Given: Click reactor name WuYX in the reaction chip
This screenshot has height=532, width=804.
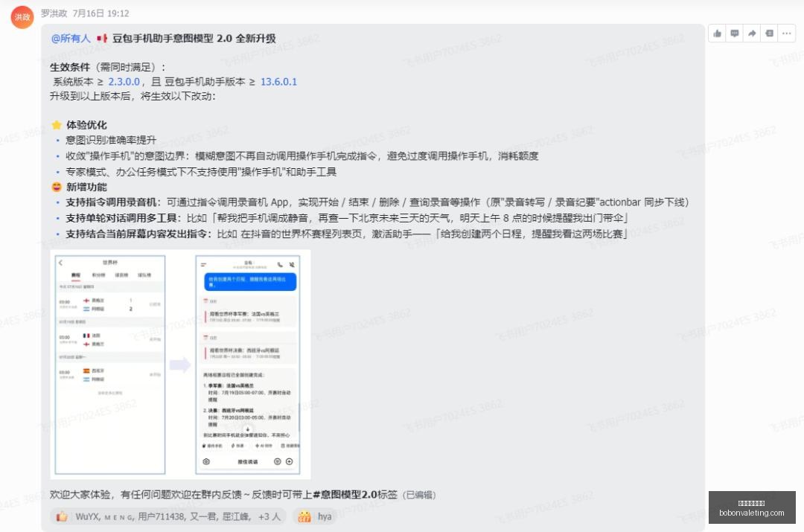Looking at the screenshot, I should [86, 516].
